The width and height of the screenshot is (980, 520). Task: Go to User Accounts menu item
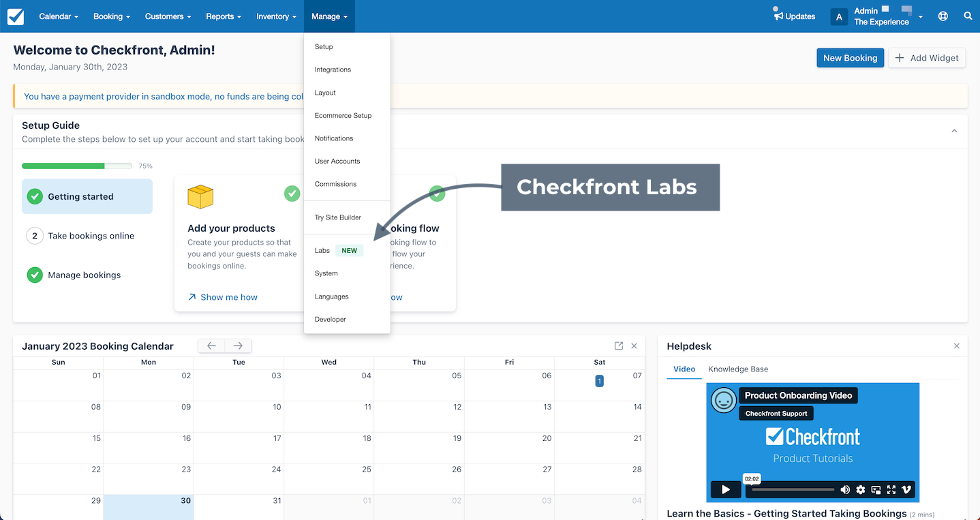click(x=347, y=161)
